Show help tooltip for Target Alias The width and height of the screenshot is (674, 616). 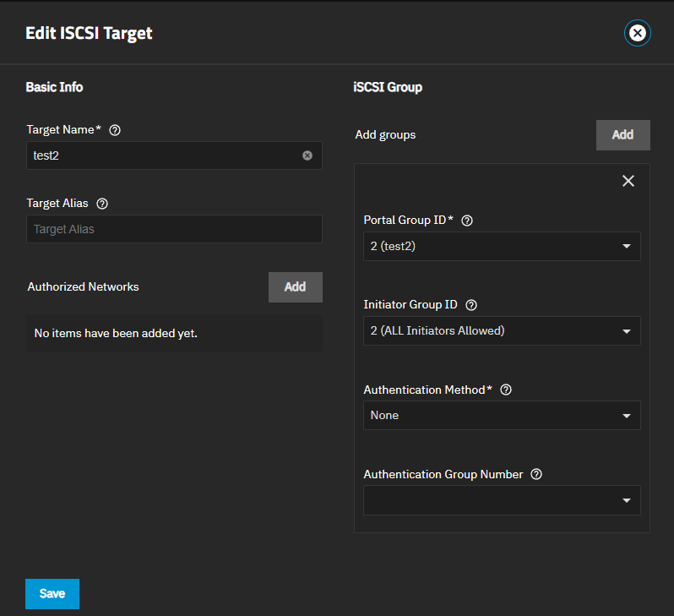coord(102,204)
